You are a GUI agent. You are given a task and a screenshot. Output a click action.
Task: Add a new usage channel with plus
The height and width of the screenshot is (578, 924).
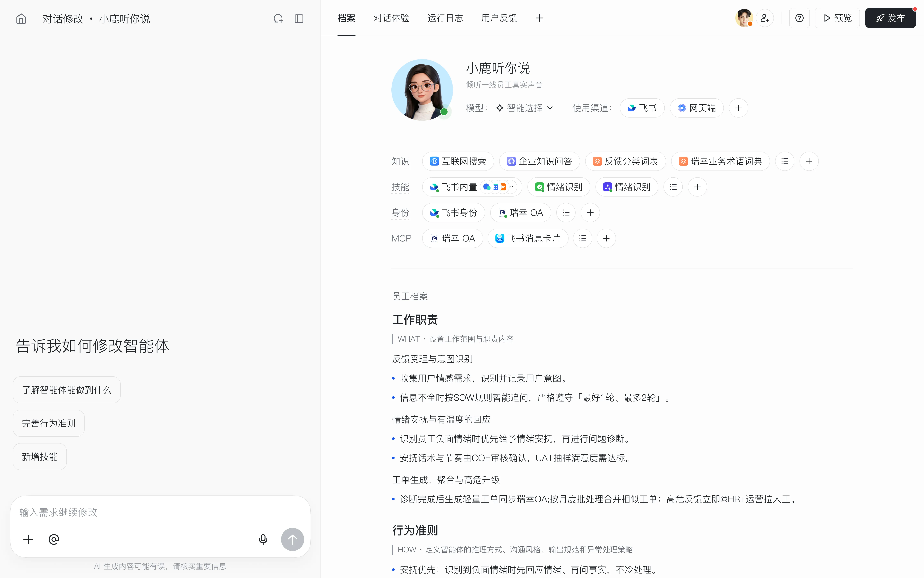pos(738,108)
